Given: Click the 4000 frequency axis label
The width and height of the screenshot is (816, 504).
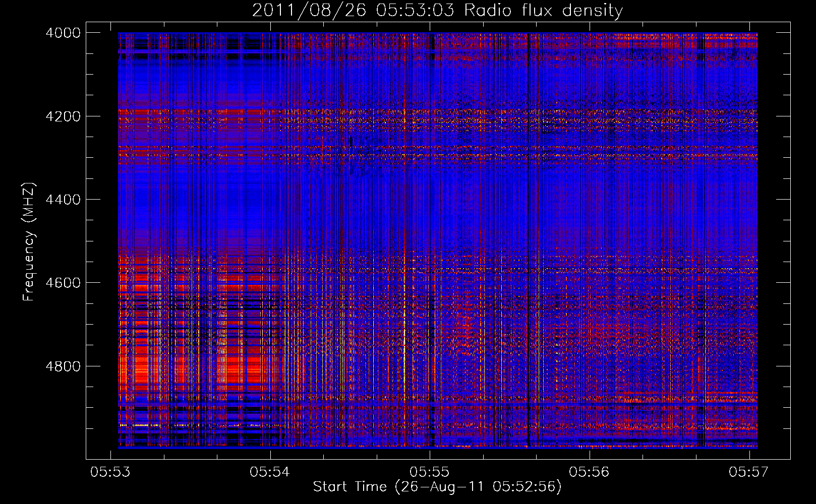Looking at the screenshot, I should coord(63,33).
